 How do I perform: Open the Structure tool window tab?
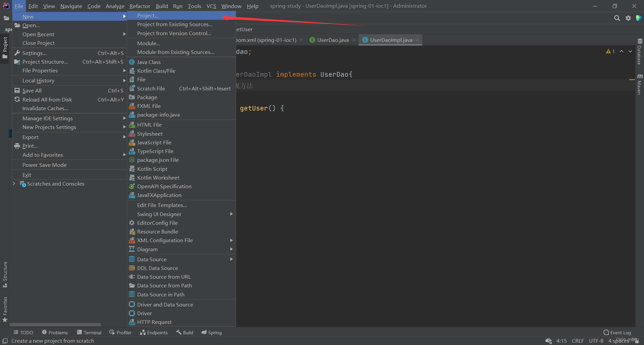pyautogui.click(x=5, y=274)
